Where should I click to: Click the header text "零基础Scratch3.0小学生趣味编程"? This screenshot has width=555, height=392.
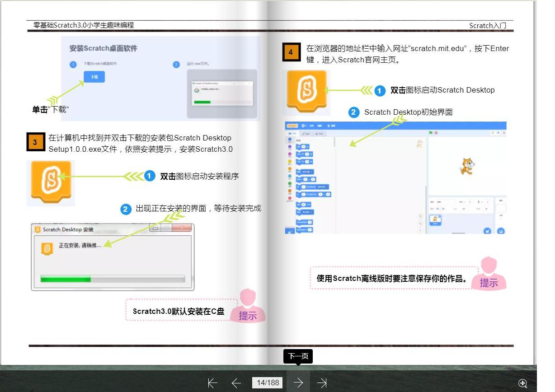tap(84, 25)
